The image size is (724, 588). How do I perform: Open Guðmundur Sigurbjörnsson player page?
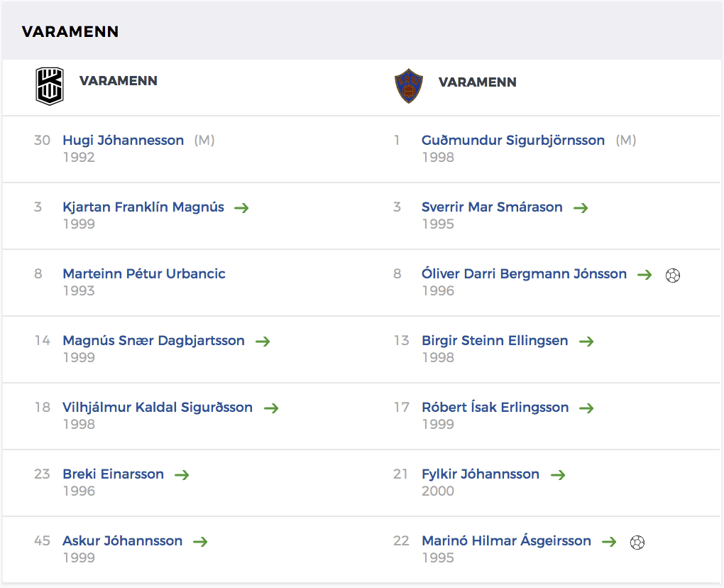(x=513, y=140)
